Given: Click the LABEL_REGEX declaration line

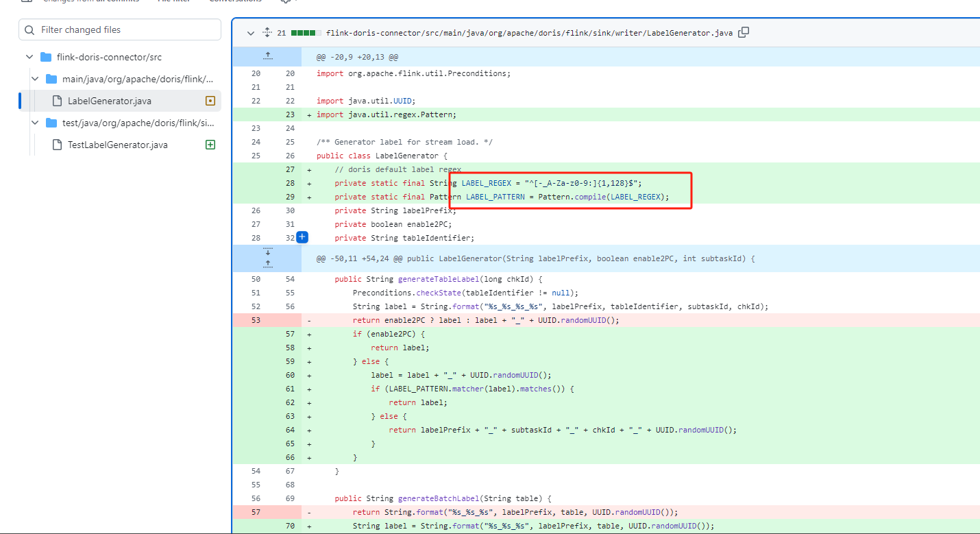Looking at the screenshot, I should pos(488,183).
